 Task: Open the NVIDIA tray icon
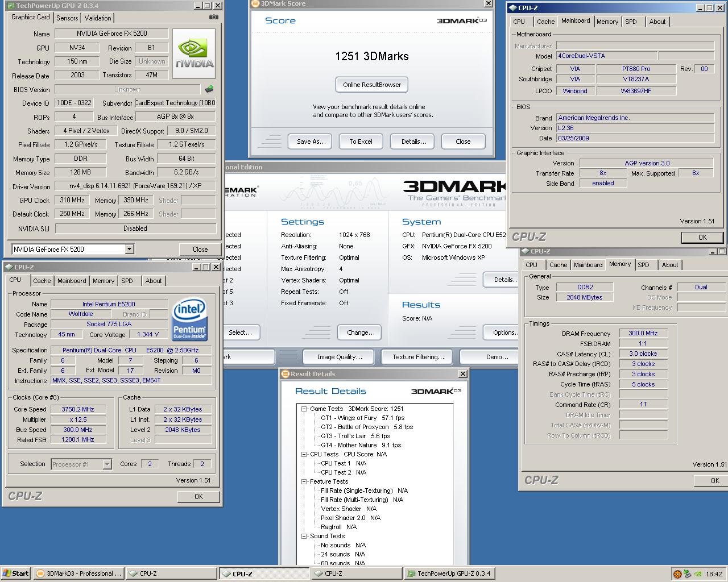(697, 574)
